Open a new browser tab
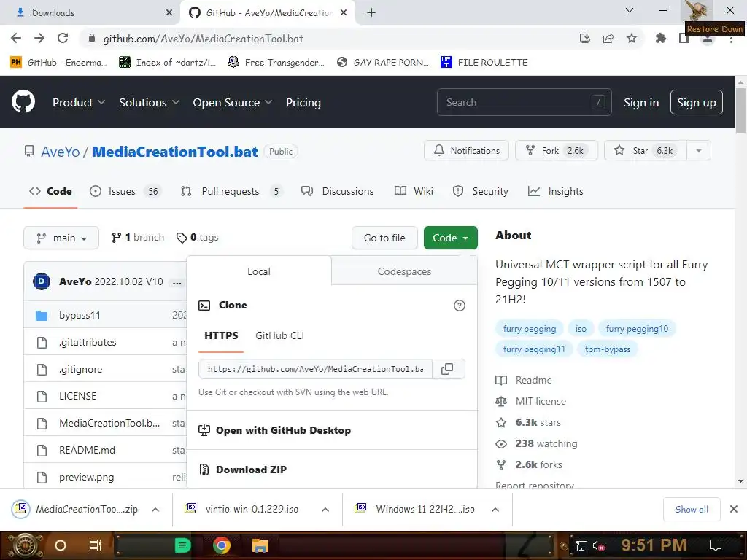This screenshot has height=560, width=747. pos(371,12)
